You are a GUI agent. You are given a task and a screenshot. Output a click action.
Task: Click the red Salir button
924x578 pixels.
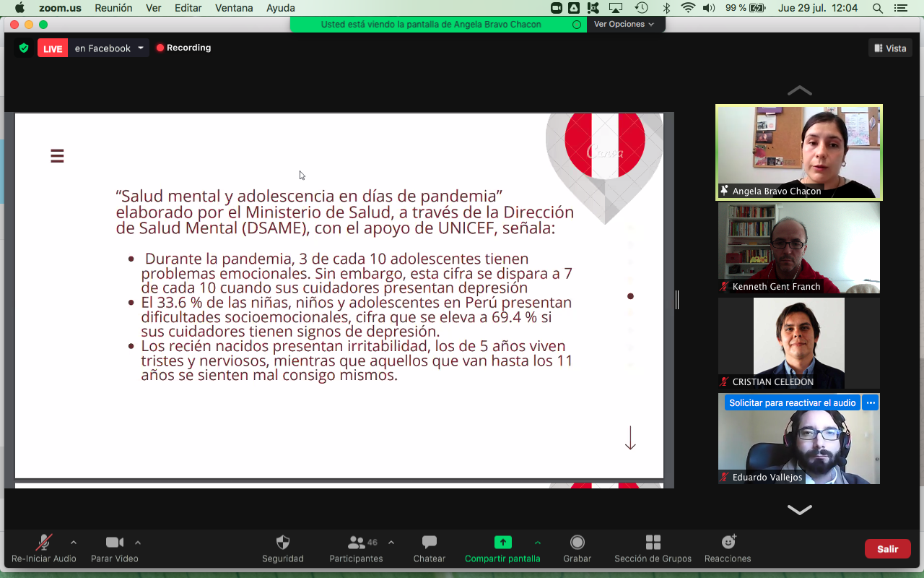pos(887,549)
